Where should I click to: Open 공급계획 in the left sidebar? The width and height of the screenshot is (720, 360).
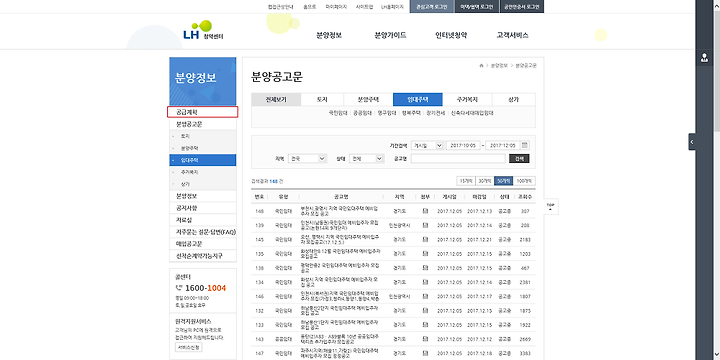[202, 112]
